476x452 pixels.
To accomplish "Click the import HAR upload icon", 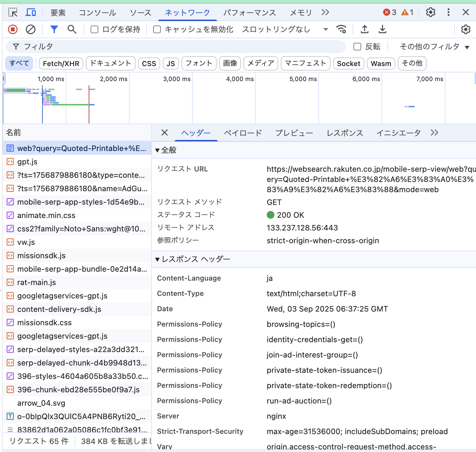I will pyautogui.click(x=365, y=29).
